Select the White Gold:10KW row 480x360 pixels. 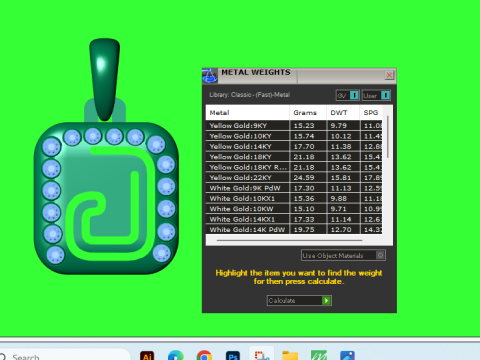tap(294, 209)
